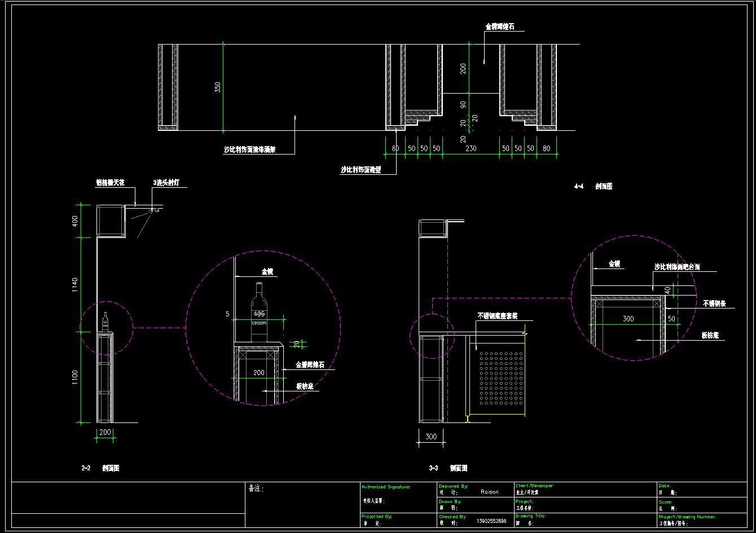Select the 'Client/Developer:' title block label
This screenshot has width=756, height=533.
click(x=535, y=486)
